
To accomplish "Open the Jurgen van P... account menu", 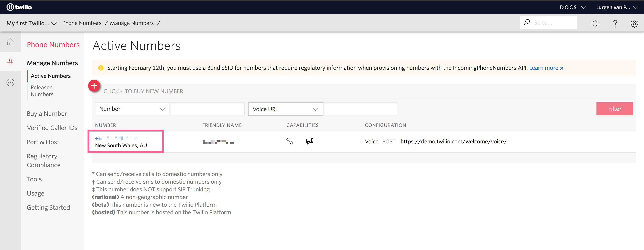I will click(x=617, y=7).
